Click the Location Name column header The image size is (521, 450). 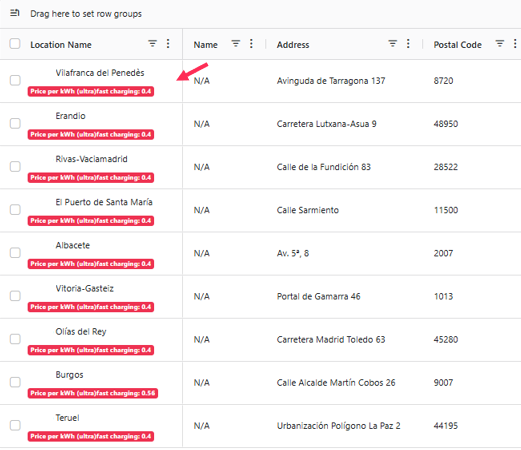[x=61, y=45]
